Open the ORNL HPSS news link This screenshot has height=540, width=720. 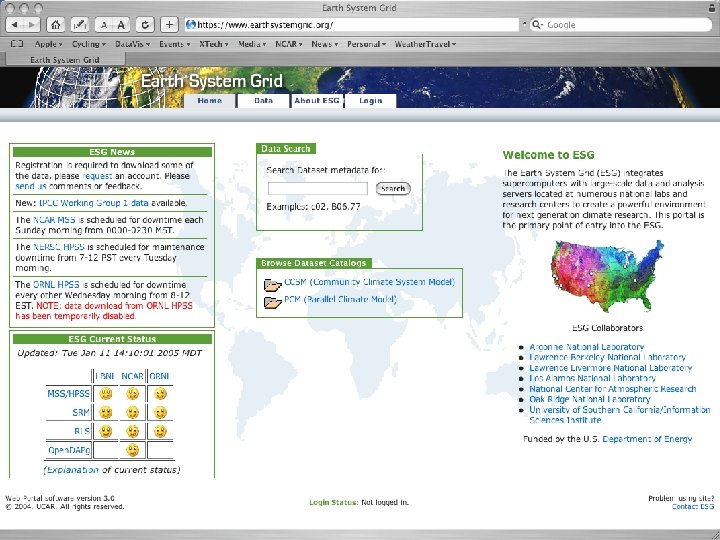point(56,285)
